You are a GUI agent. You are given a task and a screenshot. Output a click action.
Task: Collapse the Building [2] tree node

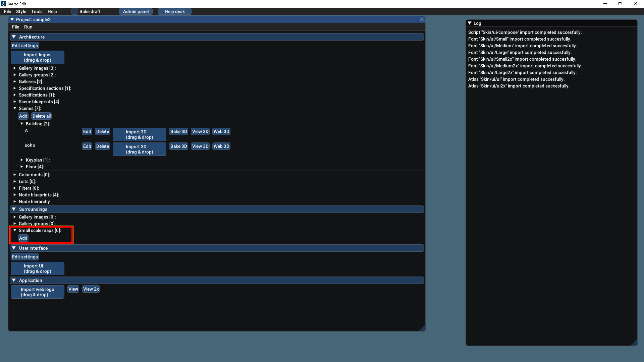(22, 124)
